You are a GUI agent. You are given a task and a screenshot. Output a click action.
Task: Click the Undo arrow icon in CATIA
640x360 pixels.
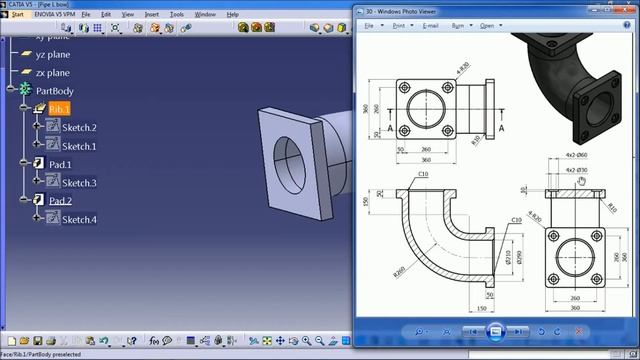104,341
